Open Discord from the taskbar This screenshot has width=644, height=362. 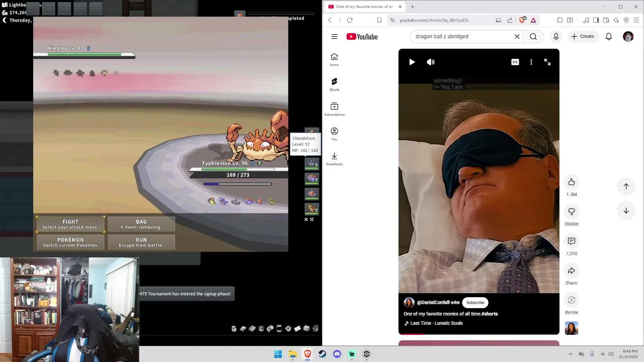337,354
